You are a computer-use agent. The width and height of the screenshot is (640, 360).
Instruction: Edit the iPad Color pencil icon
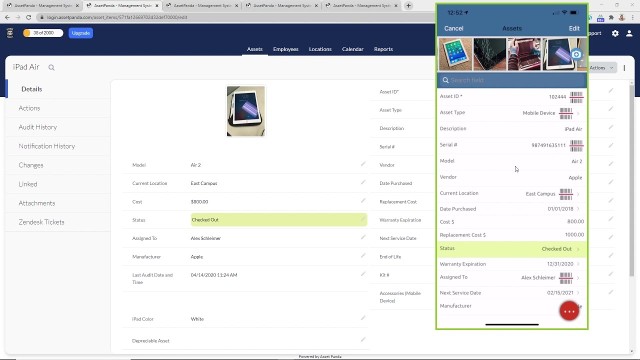(363, 318)
